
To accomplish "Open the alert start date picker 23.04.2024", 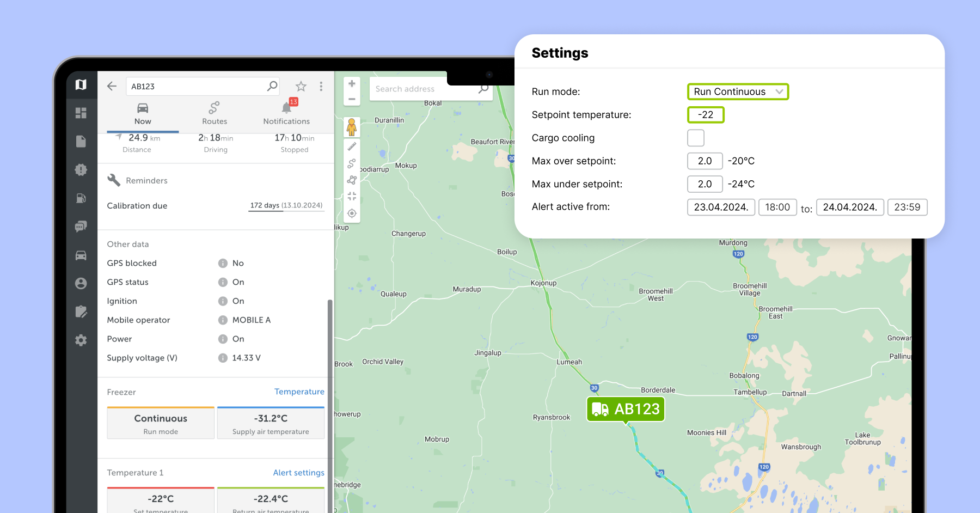I will point(721,207).
